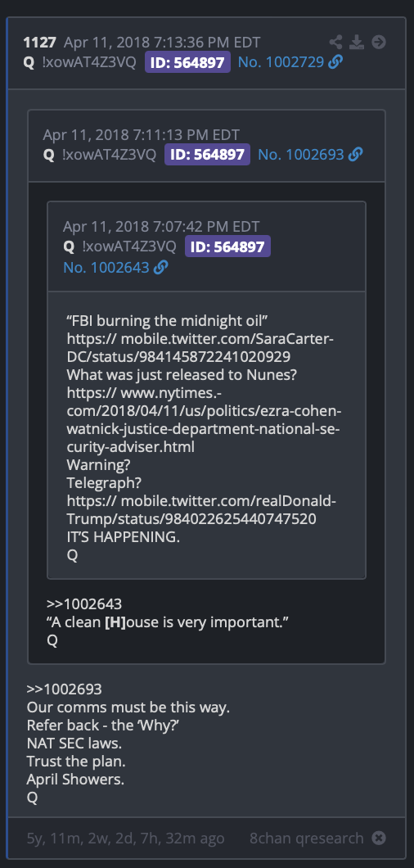This screenshot has width=414, height=868.
Task: Click the chain icon next to No. 1002729
Action: [335, 62]
